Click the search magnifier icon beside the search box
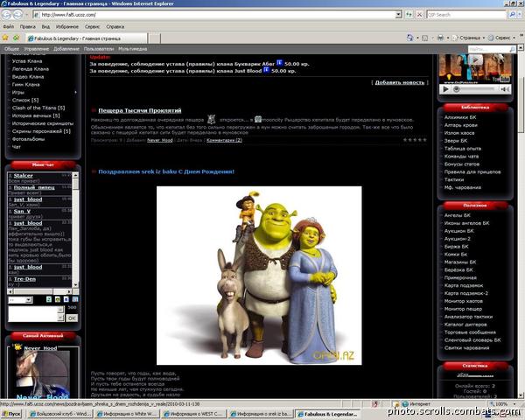Screen dimensions: 525x420 (512, 14)
